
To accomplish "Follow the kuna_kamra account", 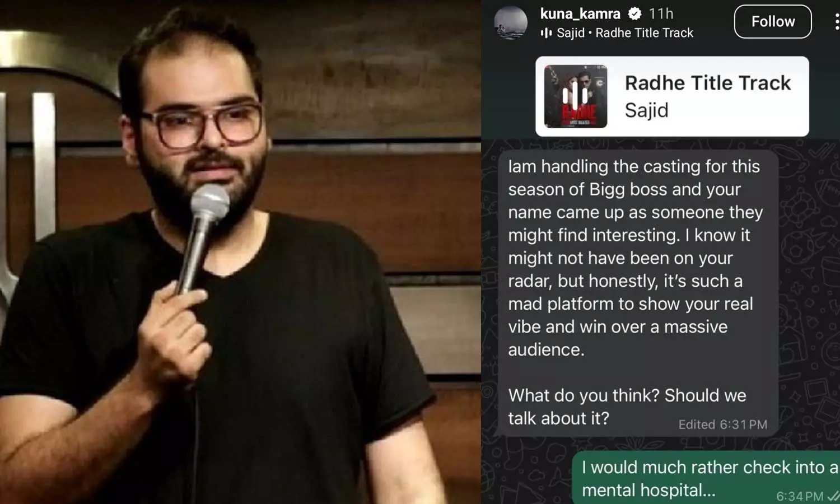I will click(x=773, y=21).
